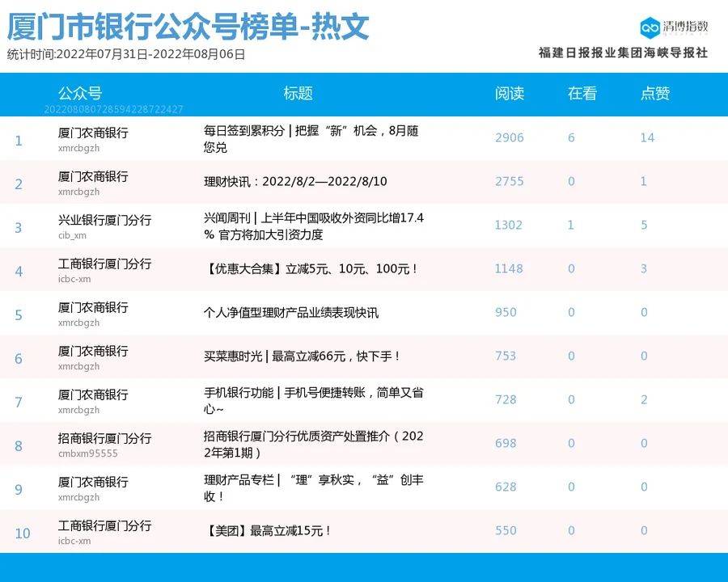
Task: Click the rank number 10
Action: [23, 533]
